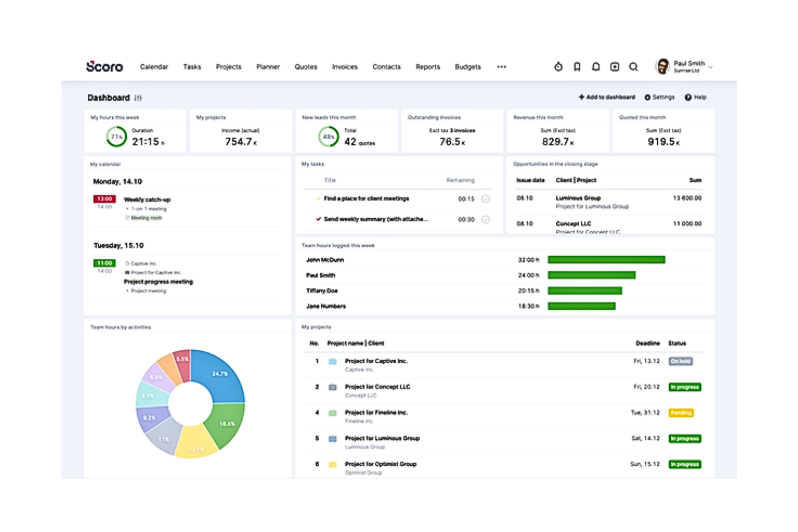Open the Quotes menu
Image resolution: width=798 pixels, height=532 pixels.
[x=306, y=67]
